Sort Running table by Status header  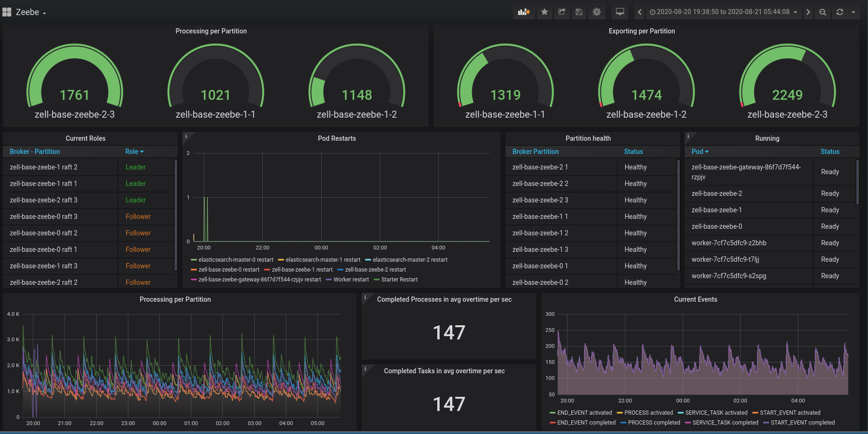click(x=830, y=152)
